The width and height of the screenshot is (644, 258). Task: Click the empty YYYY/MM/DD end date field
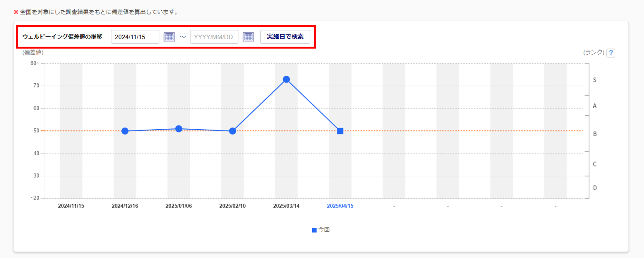[214, 37]
